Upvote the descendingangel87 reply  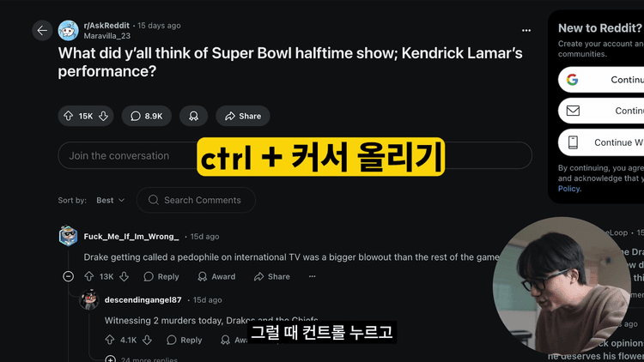[x=110, y=340]
